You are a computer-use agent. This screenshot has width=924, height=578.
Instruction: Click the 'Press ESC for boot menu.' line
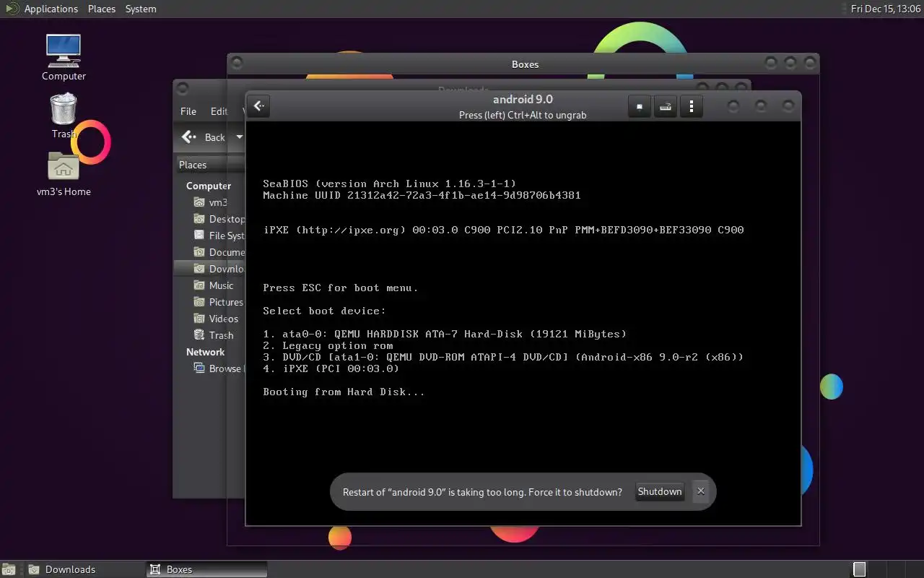click(x=340, y=288)
